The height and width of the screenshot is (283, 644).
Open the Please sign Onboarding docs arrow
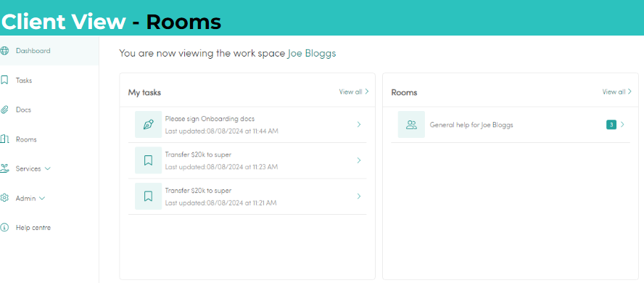coord(359,125)
